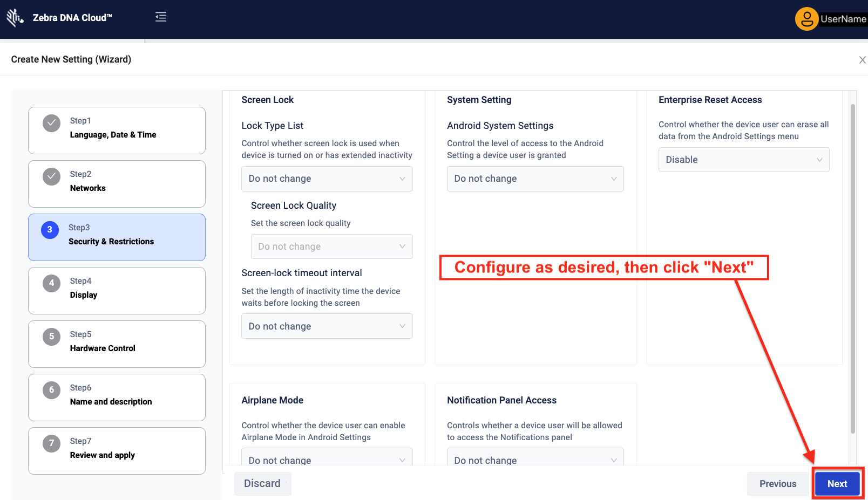The width and height of the screenshot is (868, 500).
Task: Go to Step6 Name and description
Action: point(117,398)
